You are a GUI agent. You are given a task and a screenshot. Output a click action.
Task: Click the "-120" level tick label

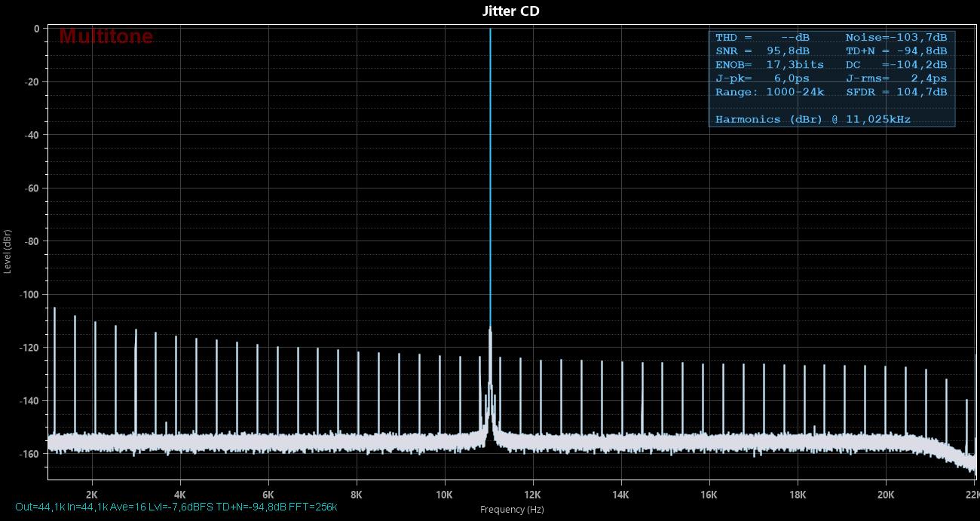pyautogui.click(x=30, y=348)
